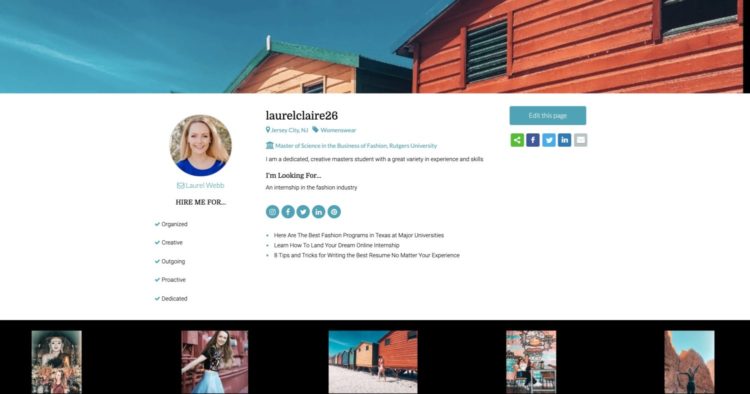This screenshot has height=394, width=750.
Task: Open the beach huts gallery thumbnail
Action: (373, 362)
